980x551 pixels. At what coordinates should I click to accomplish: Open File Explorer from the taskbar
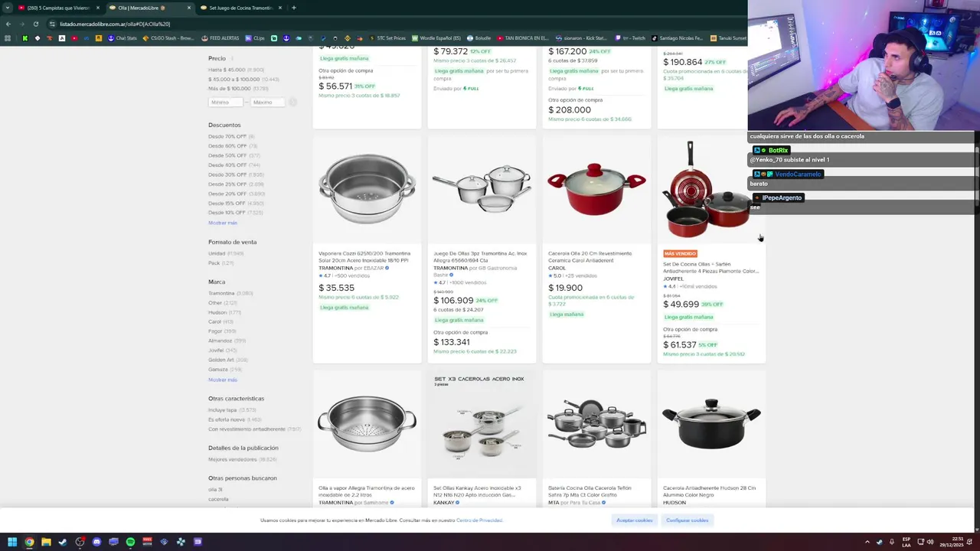pos(46,542)
